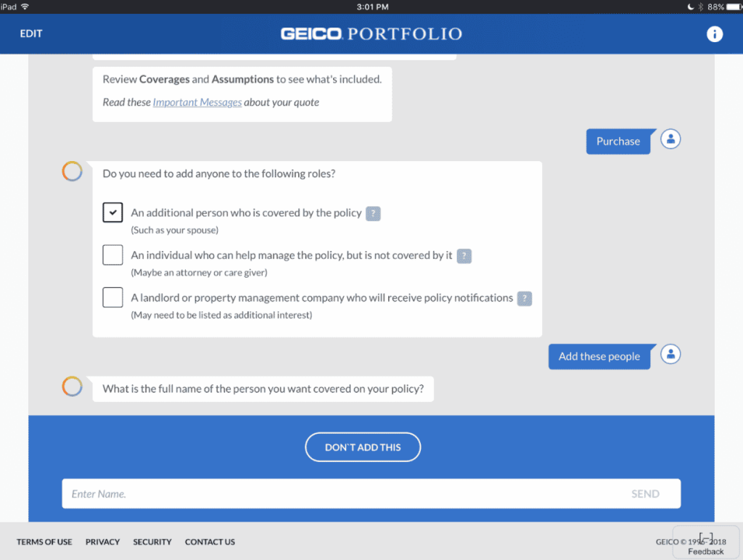Click help icon for additional covered person
This screenshot has height=560, width=743.
(x=373, y=213)
